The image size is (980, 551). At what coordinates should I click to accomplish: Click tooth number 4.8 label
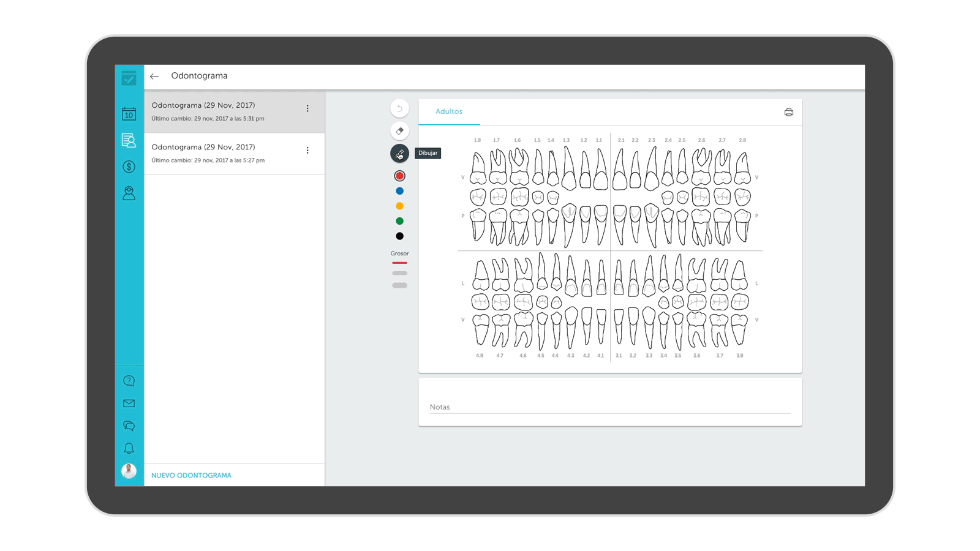click(480, 356)
